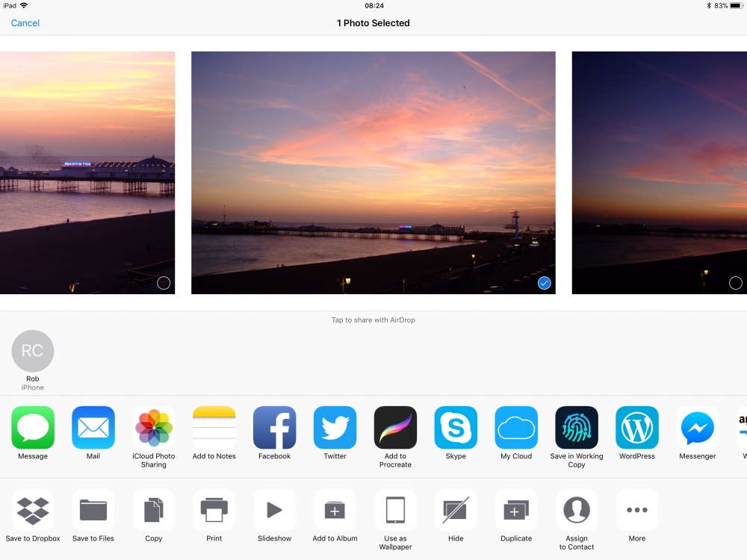The height and width of the screenshot is (560, 747).
Task: Share the photo on Twitter
Action: tap(335, 428)
